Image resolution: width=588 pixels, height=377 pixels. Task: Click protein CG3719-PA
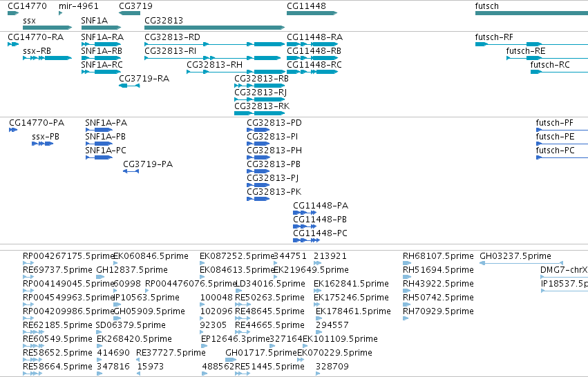pos(131,172)
